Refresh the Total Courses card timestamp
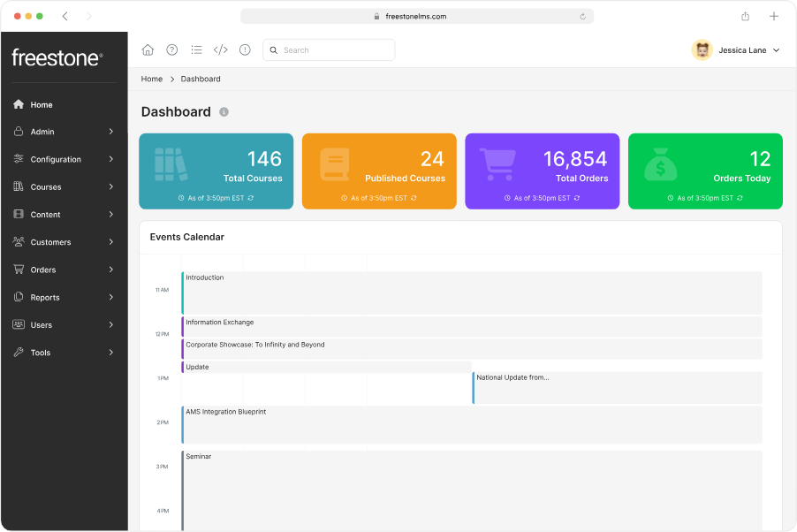 click(x=252, y=198)
